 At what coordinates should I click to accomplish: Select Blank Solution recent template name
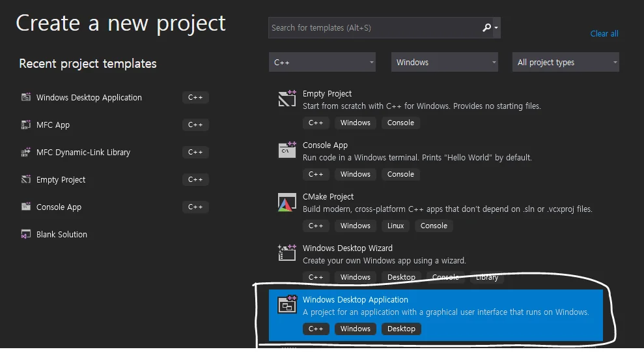62,234
